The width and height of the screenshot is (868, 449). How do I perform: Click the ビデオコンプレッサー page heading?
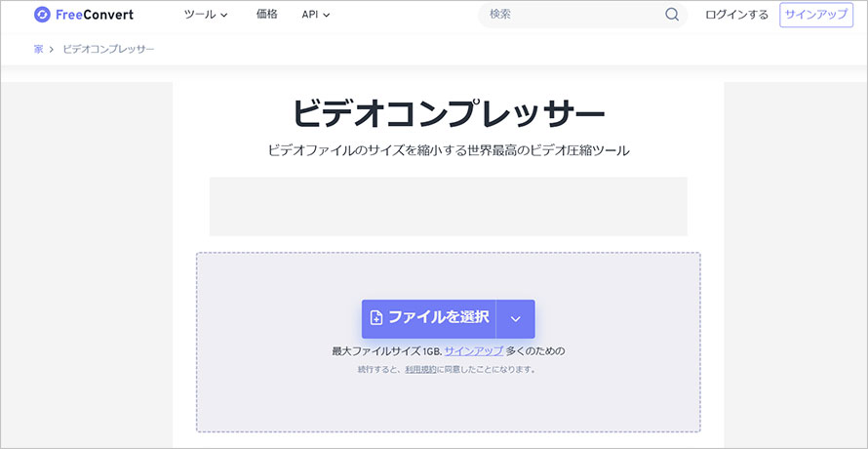click(449, 114)
